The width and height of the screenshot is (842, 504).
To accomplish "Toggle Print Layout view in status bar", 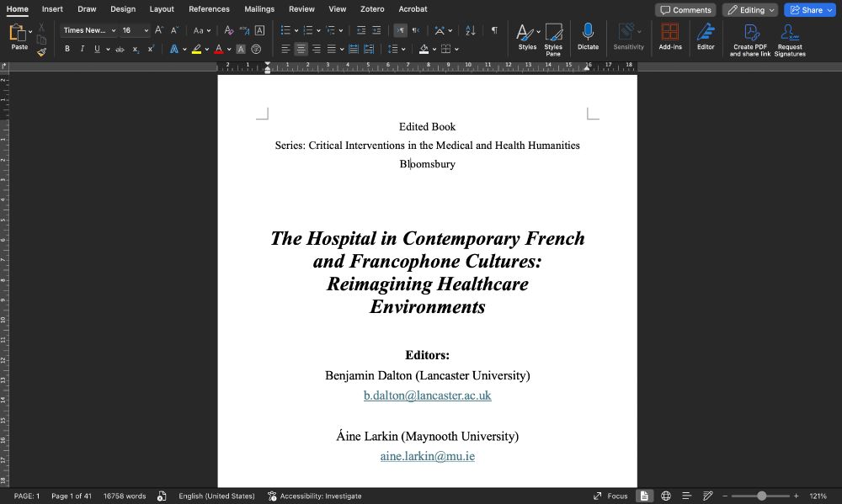I will (644, 496).
